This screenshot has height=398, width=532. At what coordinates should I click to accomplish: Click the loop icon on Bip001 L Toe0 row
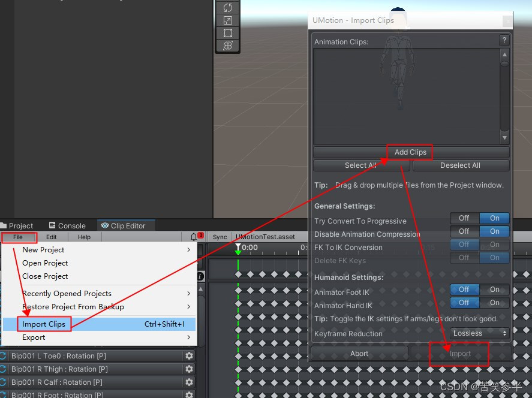[x=5, y=355]
